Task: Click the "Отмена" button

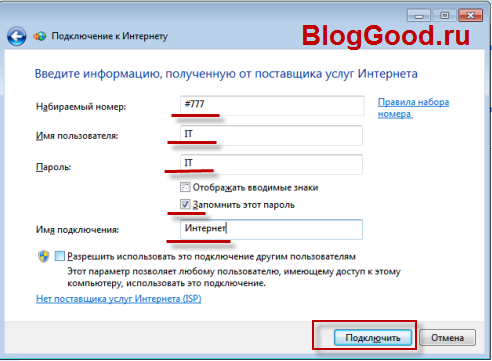Action: click(x=447, y=338)
